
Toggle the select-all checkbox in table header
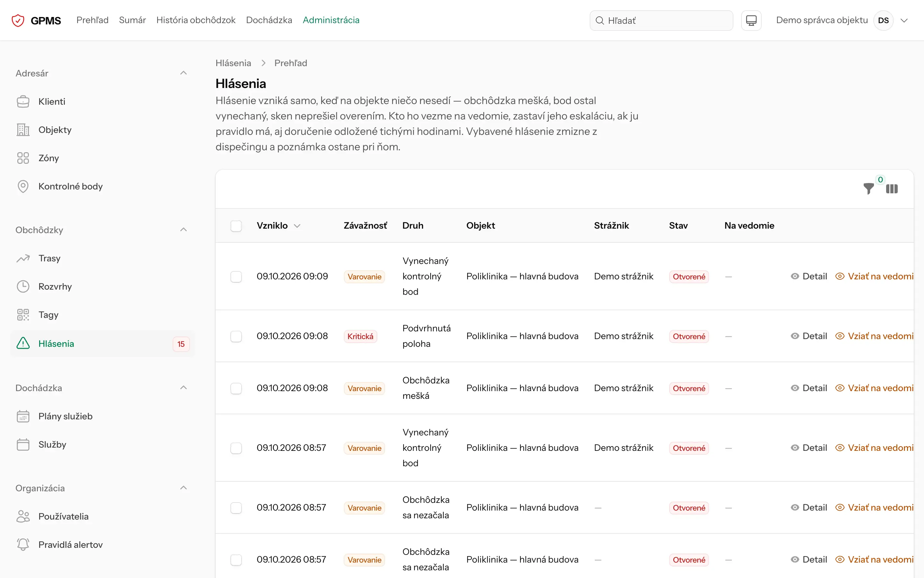click(236, 226)
